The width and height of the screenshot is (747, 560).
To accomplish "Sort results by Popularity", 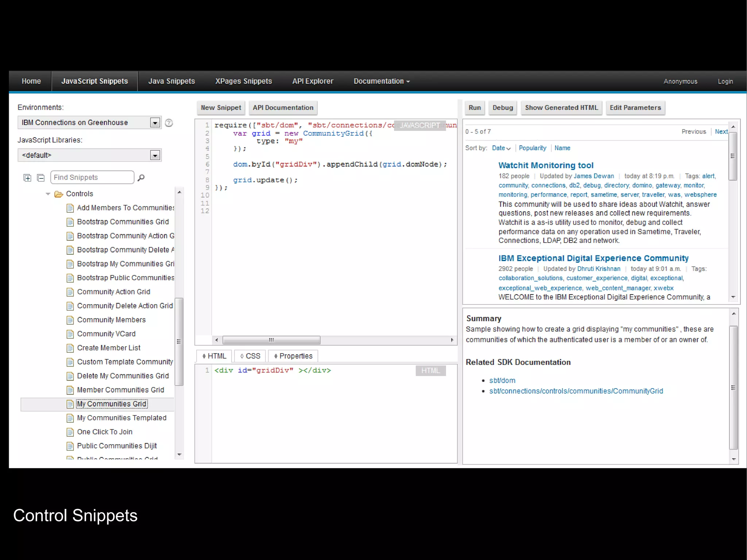I will pos(533,148).
